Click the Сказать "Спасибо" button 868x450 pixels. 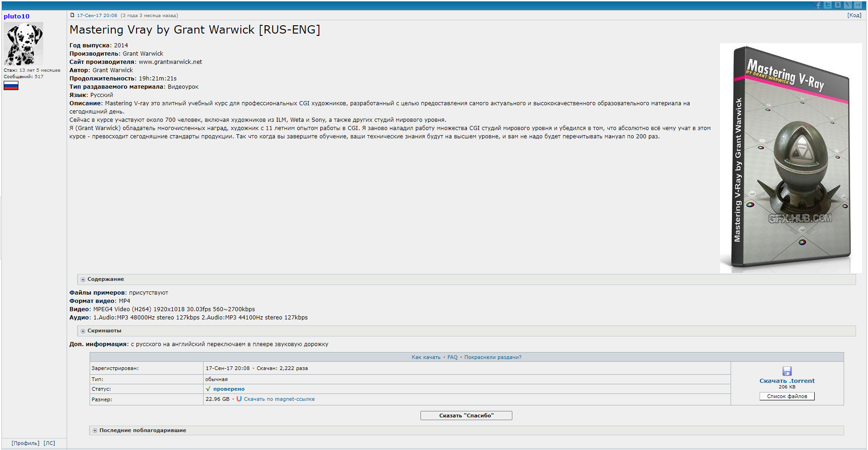(x=466, y=416)
